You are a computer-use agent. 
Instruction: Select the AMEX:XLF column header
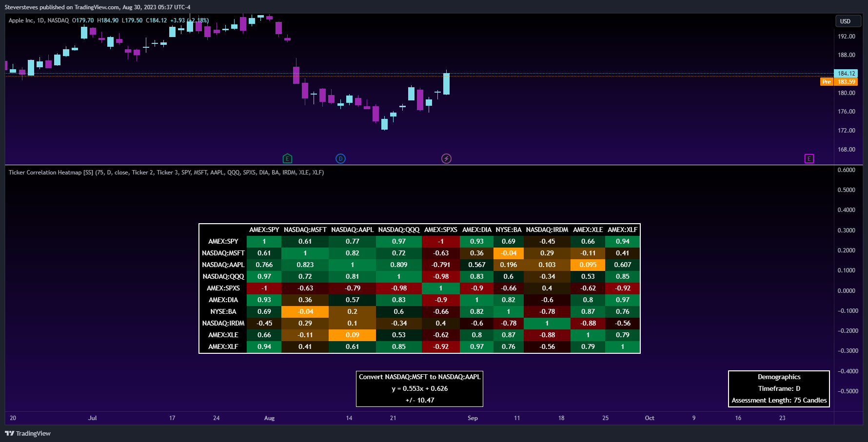(x=623, y=230)
